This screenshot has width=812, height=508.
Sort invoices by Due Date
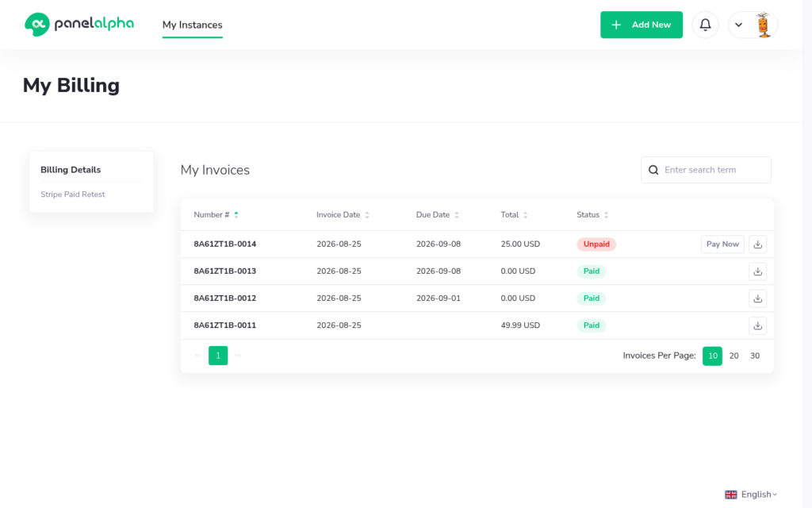click(x=437, y=214)
